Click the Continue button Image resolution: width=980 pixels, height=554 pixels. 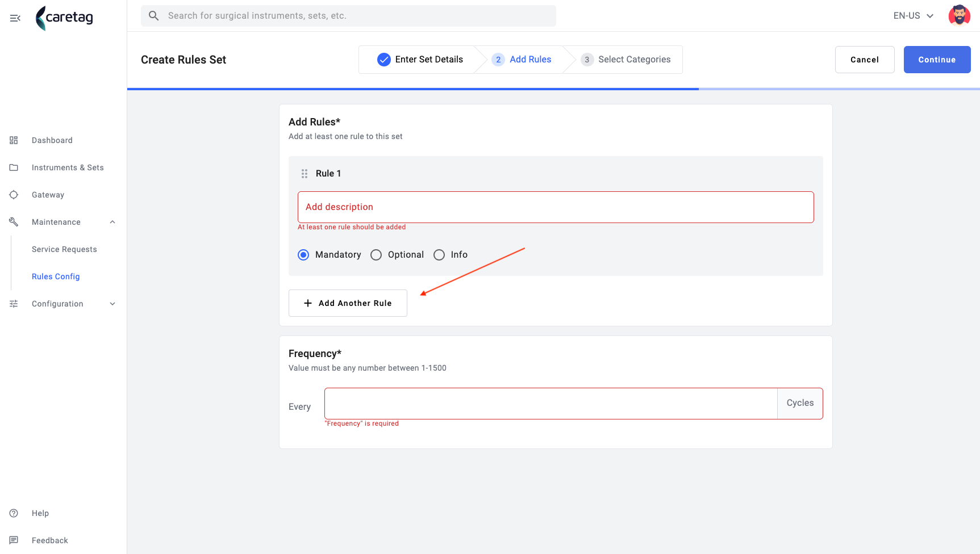point(937,60)
